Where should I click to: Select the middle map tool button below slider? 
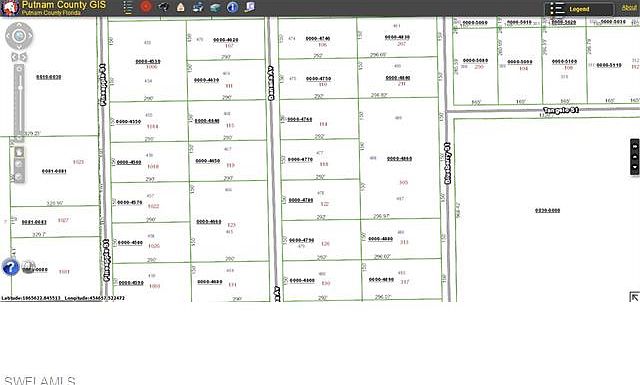(19, 164)
